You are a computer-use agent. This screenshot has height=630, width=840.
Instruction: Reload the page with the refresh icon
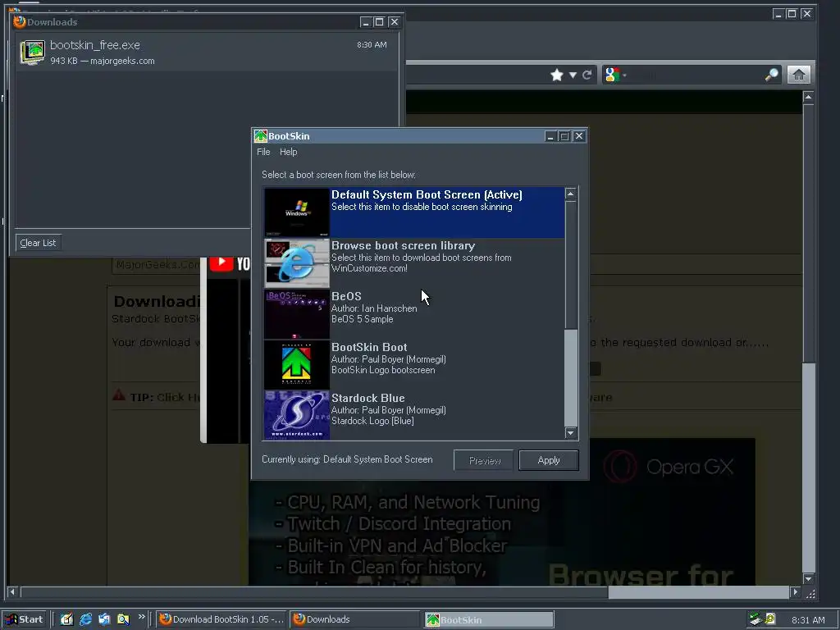point(587,75)
